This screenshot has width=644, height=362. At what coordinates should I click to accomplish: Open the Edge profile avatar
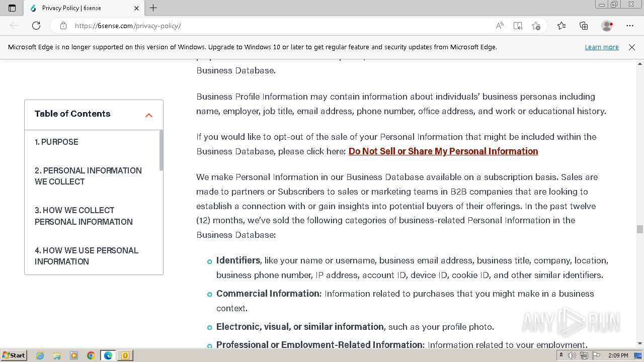point(607,26)
